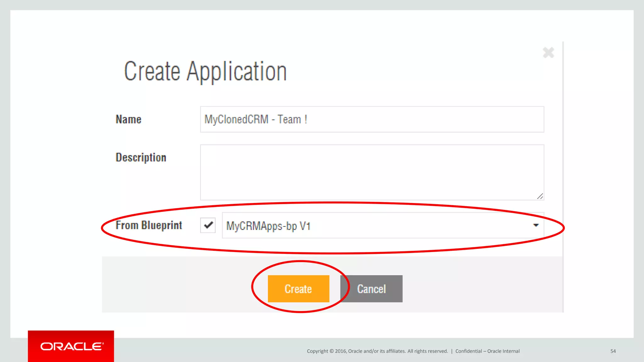Click the copyright notice text
This screenshot has height=362, width=644.
(x=377, y=351)
